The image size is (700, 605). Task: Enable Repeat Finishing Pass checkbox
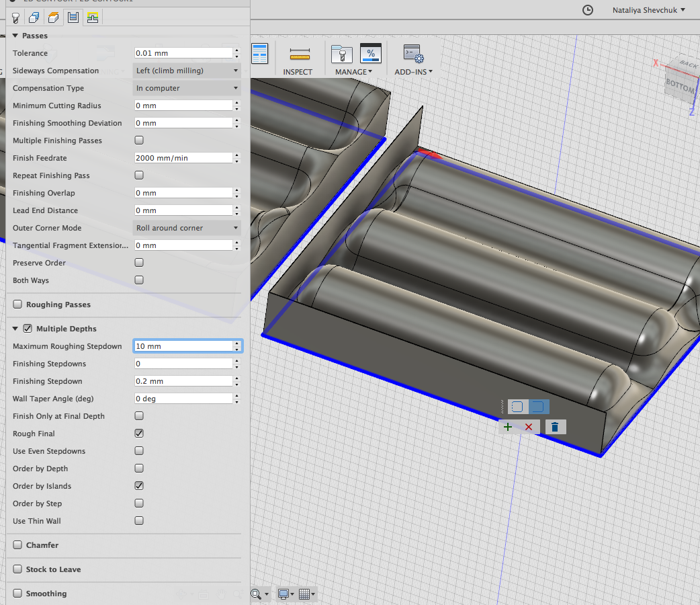(x=139, y=175)
